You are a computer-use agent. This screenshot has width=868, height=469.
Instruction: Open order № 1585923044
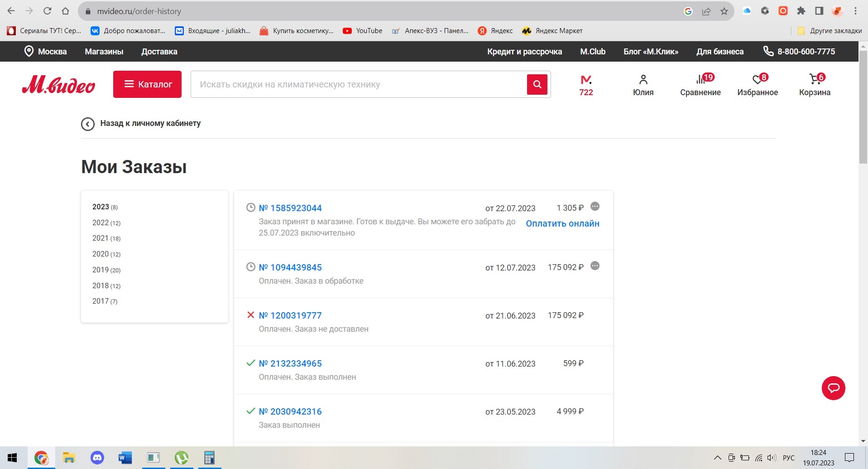coord(290,208)
